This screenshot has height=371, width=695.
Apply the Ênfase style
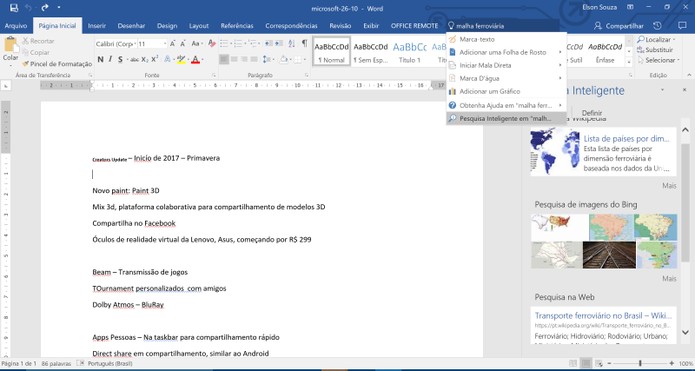(x=605, y=51)
